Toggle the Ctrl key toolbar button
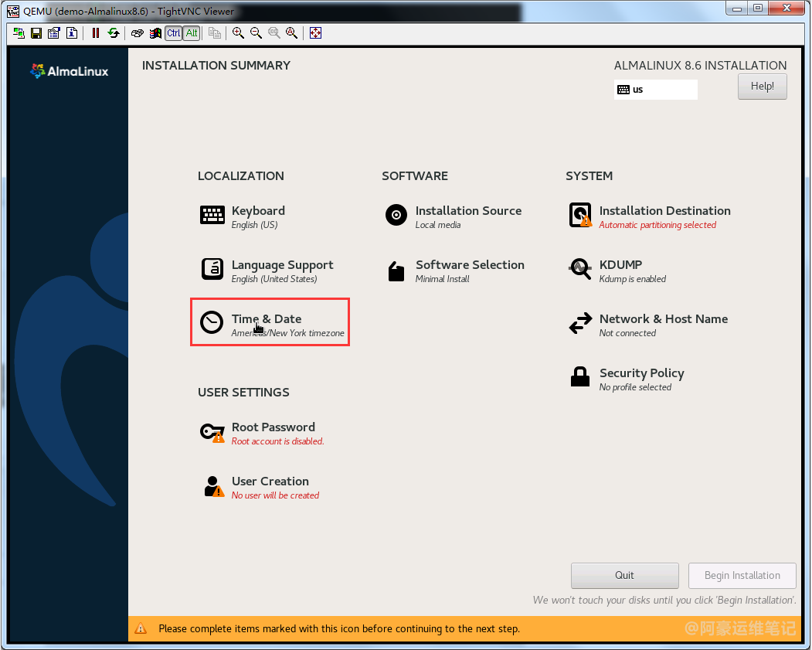Screen dimensions: 812x650 [x=174, y=33]
